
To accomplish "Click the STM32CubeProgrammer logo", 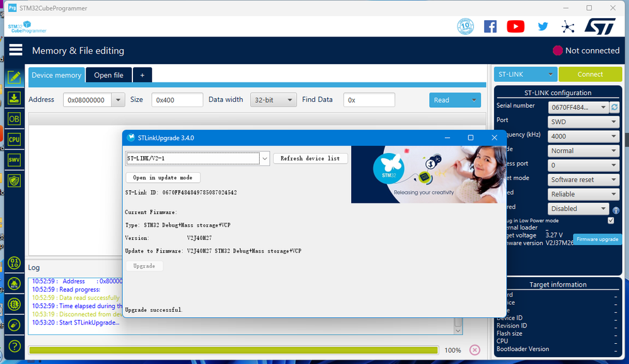I will (27, 27).
